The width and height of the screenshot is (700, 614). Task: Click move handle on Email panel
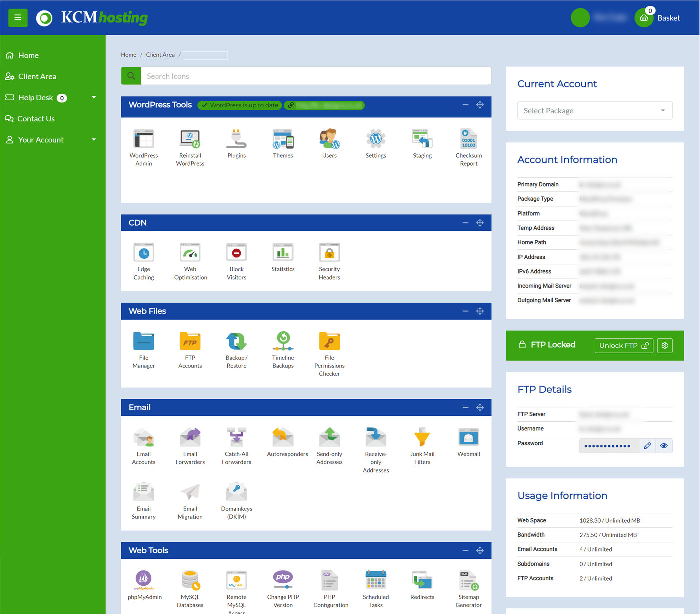[480, 408]
